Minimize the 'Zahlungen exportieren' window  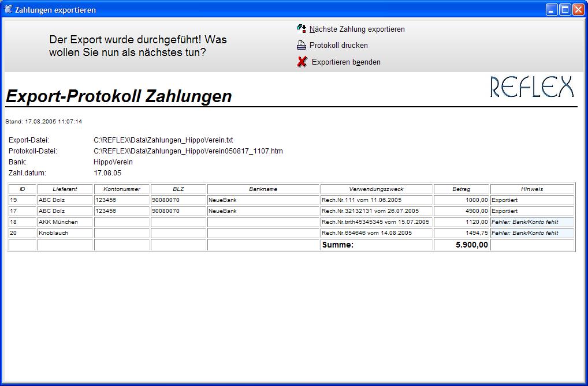(x=552, y=10)
